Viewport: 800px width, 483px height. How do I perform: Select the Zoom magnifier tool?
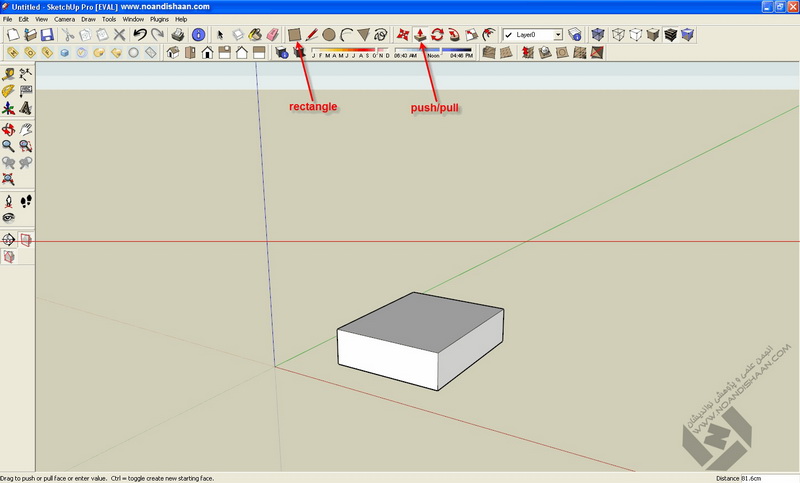click(x=9, y=145)
